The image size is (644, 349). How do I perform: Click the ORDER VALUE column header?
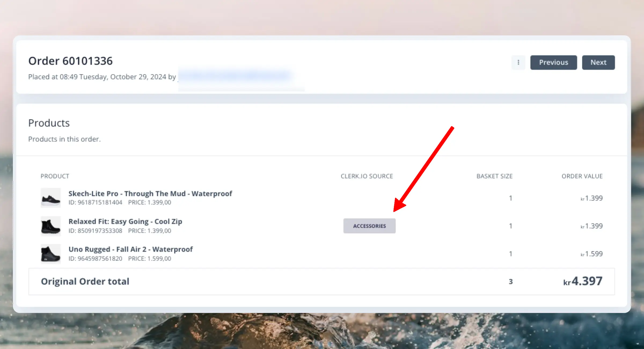[x=582, y=176]
